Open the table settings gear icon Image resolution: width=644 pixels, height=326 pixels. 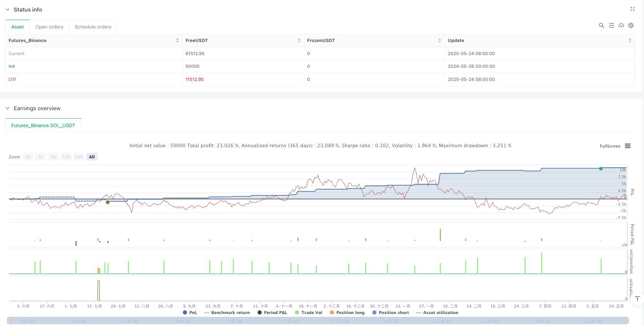click(x=631, y=25)
